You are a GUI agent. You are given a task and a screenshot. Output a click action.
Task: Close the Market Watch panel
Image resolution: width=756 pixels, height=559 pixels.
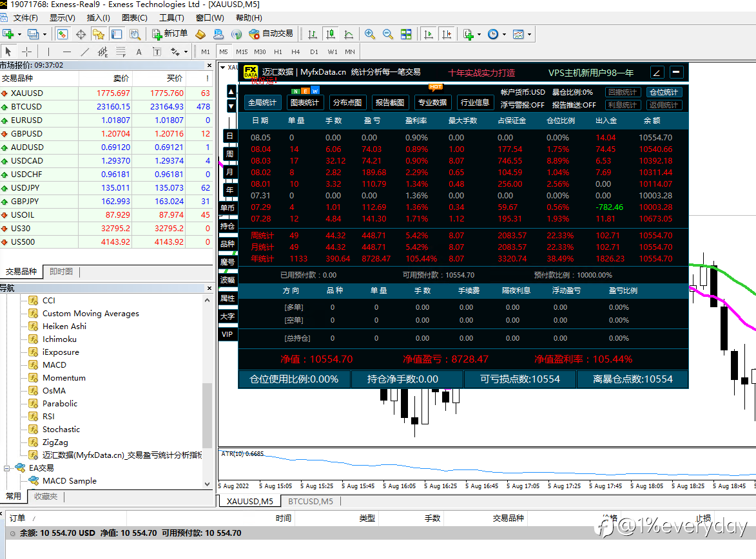pyautogui.click(x=209, y=65)
